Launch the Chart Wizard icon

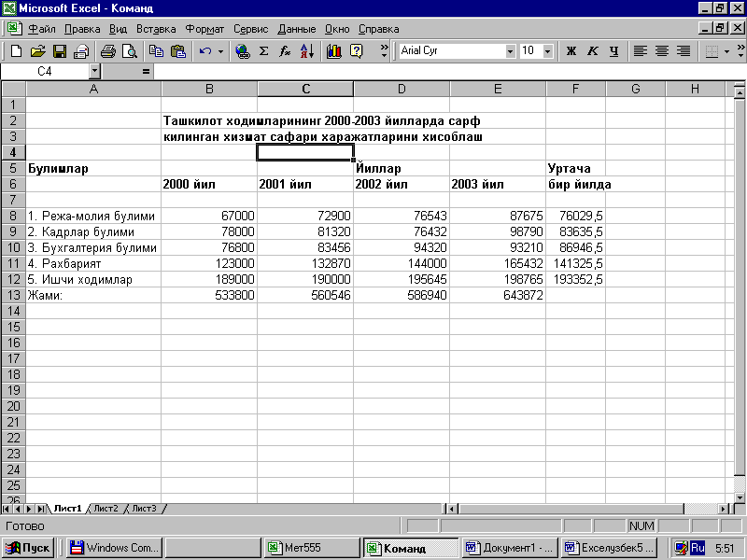pos(334,50)
